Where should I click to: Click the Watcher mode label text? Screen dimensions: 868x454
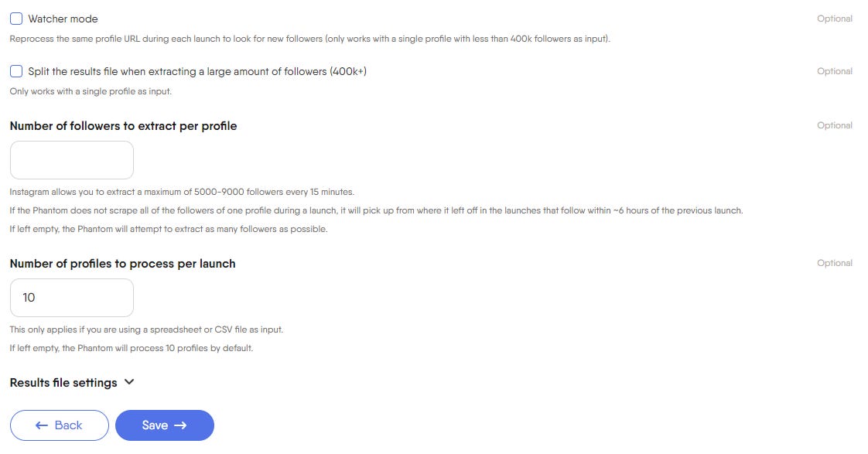click(x=63, y=19)
